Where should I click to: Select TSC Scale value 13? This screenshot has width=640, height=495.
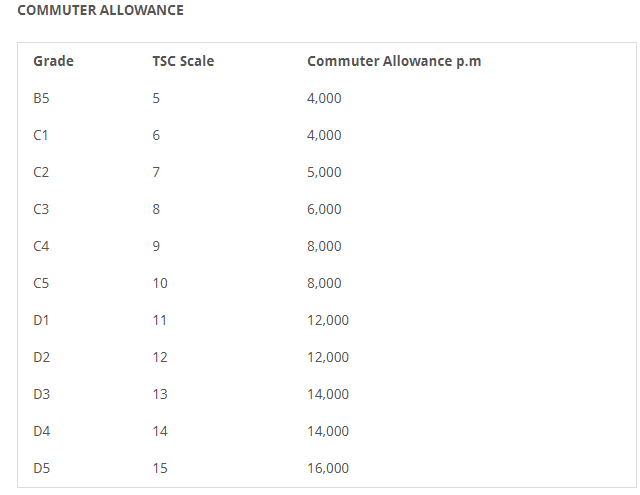pos(160,394)
